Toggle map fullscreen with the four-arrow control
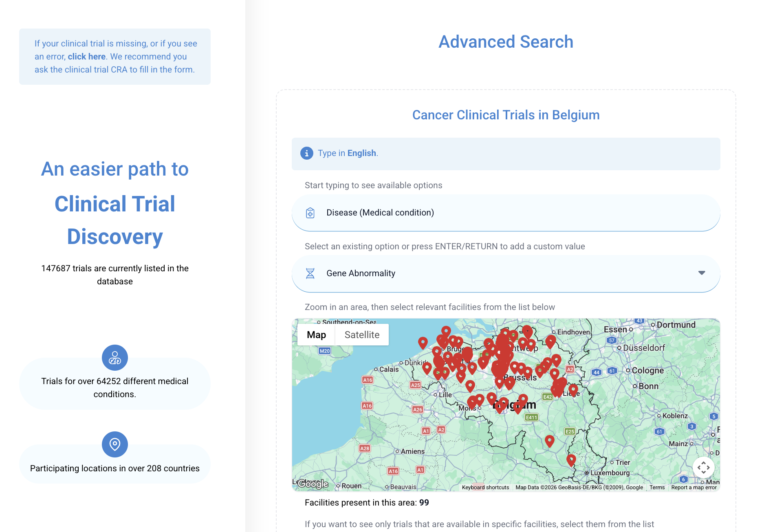Screen dimensions: 775x532 coord(704,468)
